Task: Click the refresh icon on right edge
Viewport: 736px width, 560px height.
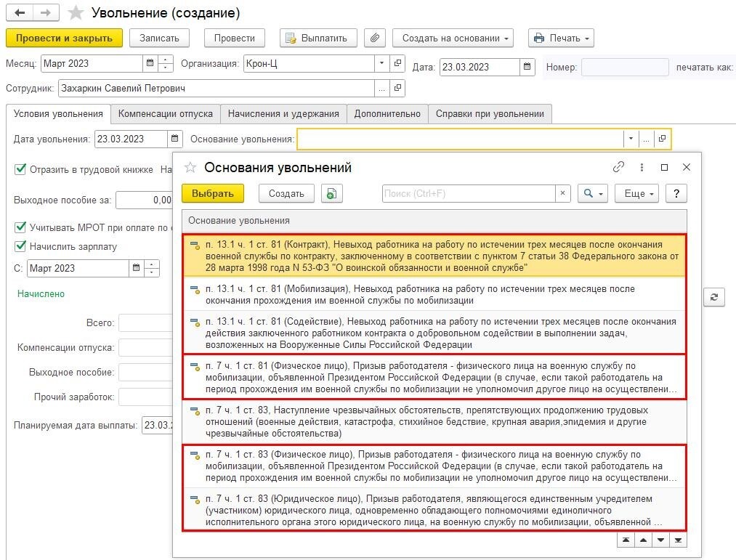Action: click(714, 297)
